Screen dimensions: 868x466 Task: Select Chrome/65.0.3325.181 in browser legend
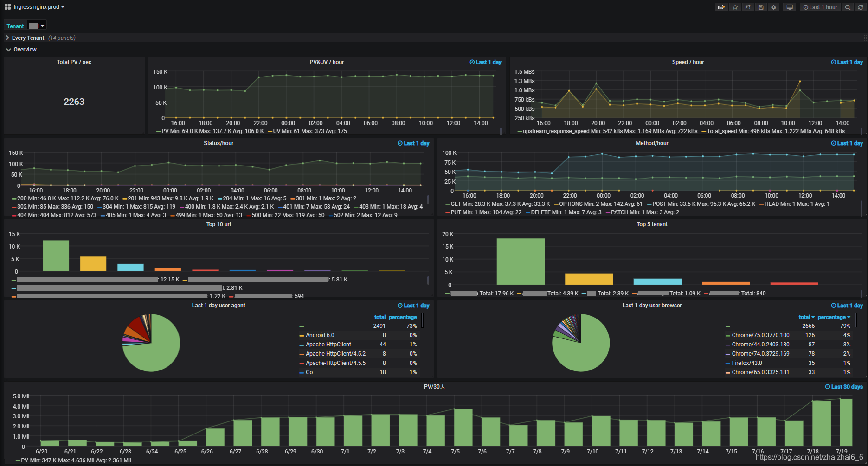click(x=760, y=372)
